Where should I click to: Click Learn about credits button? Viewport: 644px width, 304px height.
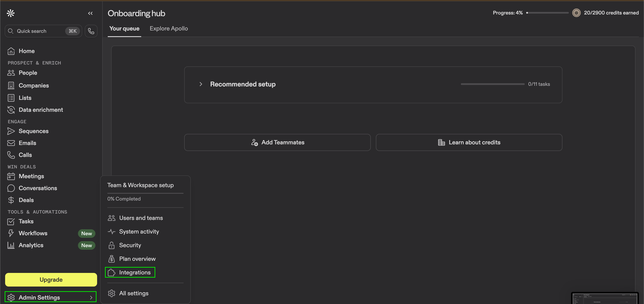tap(469, 142)
